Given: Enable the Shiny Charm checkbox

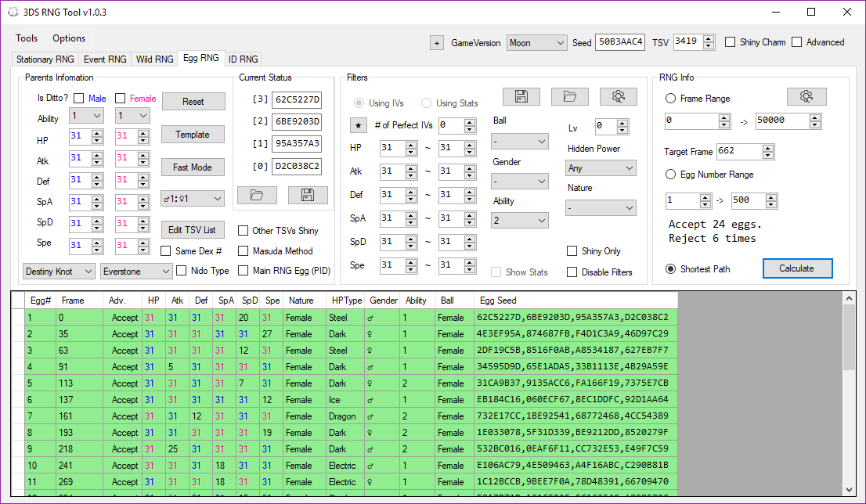Looking at the screenshot, I should tap(731, 42).
